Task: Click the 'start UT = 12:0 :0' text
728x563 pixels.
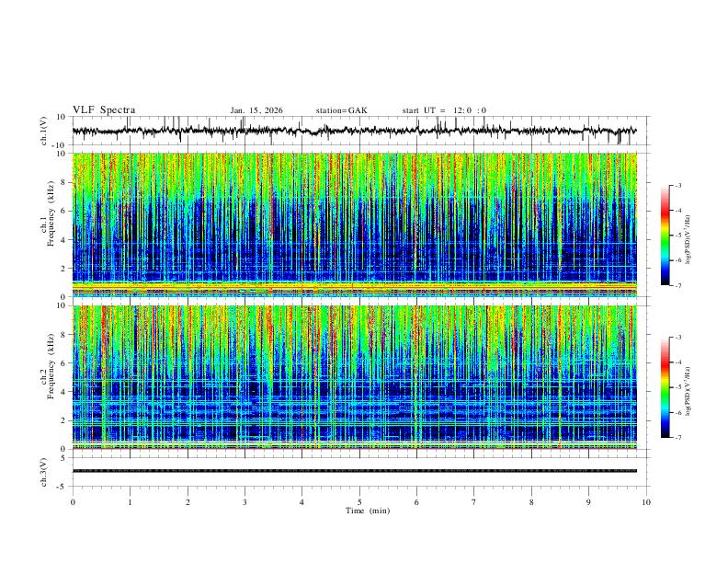Action: point(444,110)
